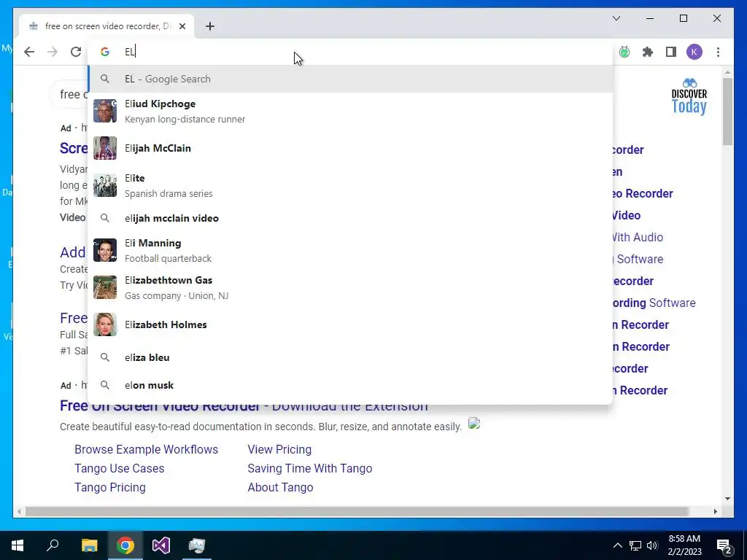747x560 pixels.
Task: Click the Discover Today logo
Action: pyautogui.click(x=689, y=97)
